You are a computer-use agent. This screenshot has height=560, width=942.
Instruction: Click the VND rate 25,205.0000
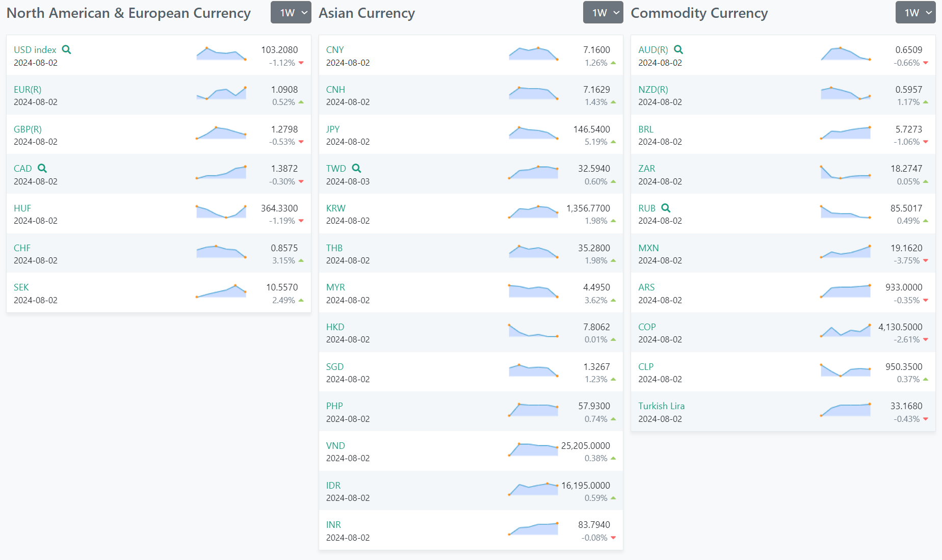pos(585,445)
